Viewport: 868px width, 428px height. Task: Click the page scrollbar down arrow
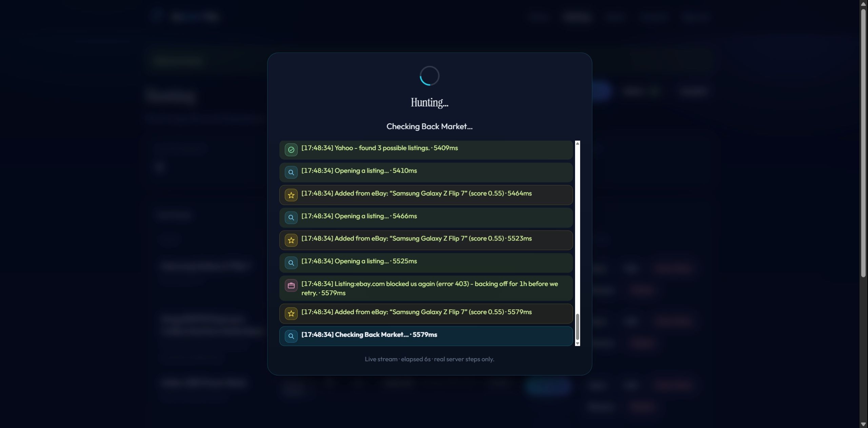click(863, 424)
